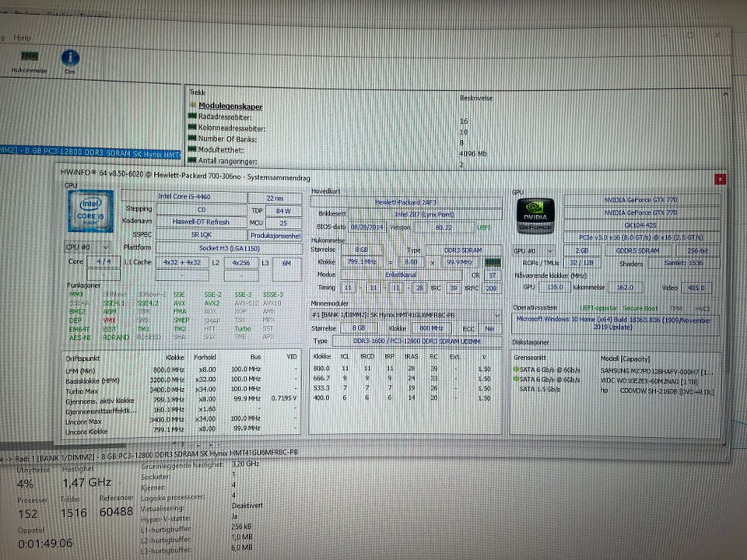
Task: Click the first SATA 6 Gb/s drive icon
Action: click(516, 369)
